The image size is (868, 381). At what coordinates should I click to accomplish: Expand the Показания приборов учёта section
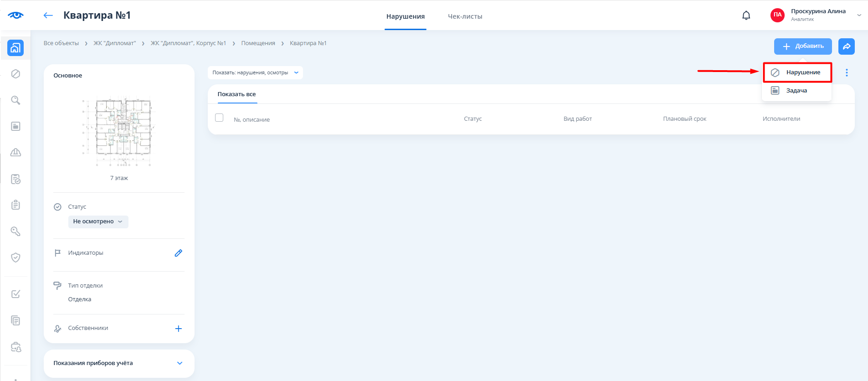pos(180,363)
